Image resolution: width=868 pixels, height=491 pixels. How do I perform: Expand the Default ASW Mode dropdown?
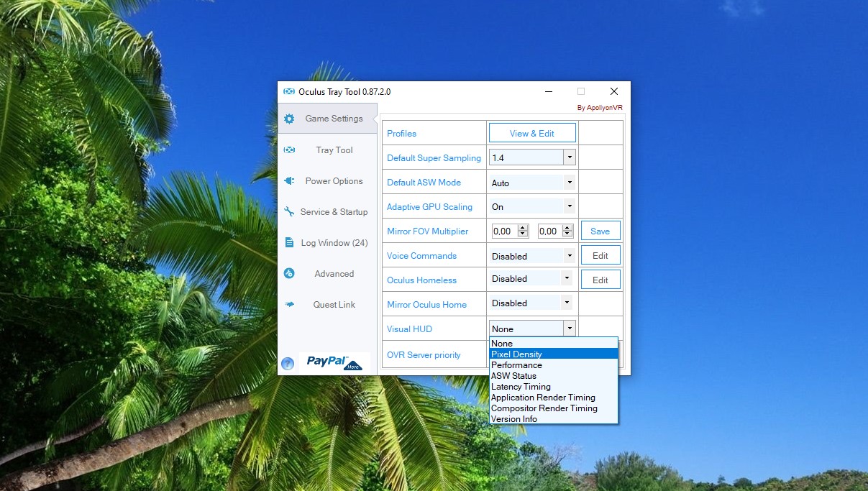coord(570,183)
